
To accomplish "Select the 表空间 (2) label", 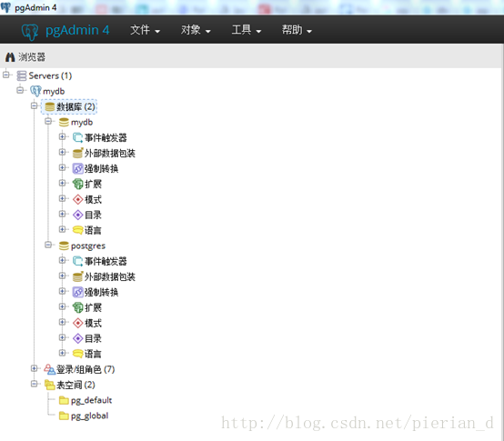I will click(x=76, y=385).
